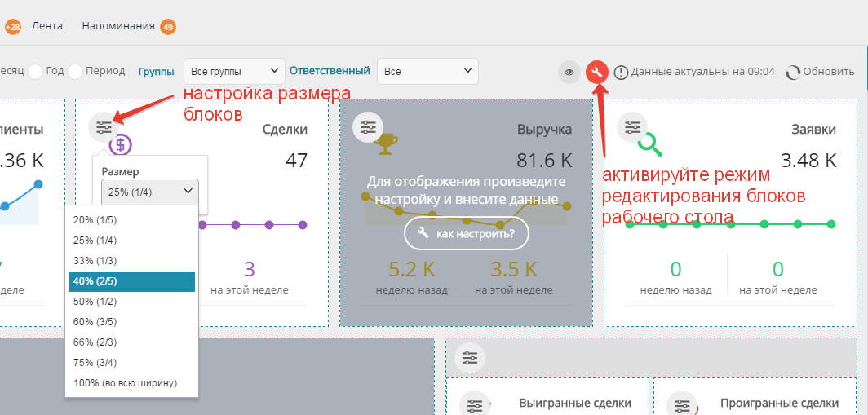Click the orange 49 reminders badge
Image resolution: width=868 pixels, height=415 pixels.
pyautogui.click(x=168, y=27)
